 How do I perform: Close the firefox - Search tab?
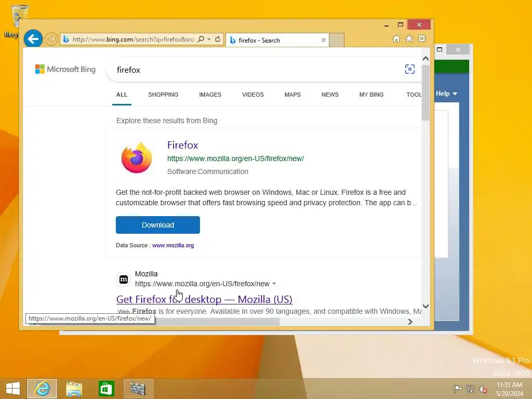point(323,40)
